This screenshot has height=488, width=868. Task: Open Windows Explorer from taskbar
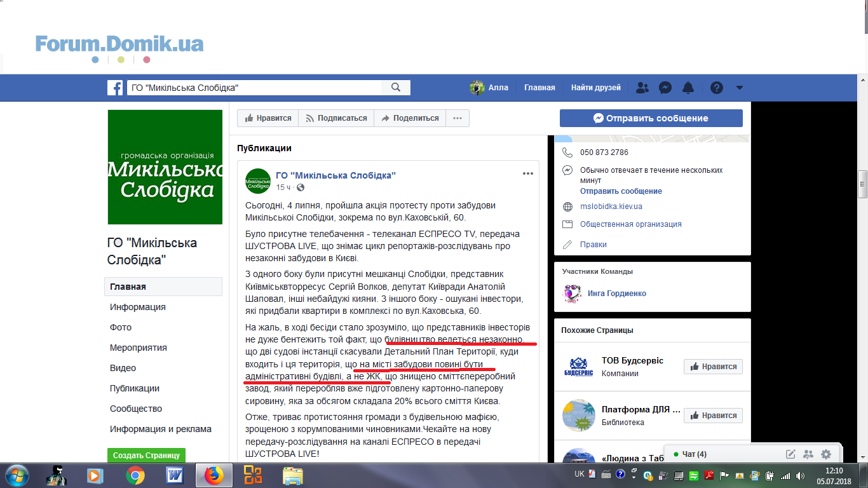[x=292, y=475]
